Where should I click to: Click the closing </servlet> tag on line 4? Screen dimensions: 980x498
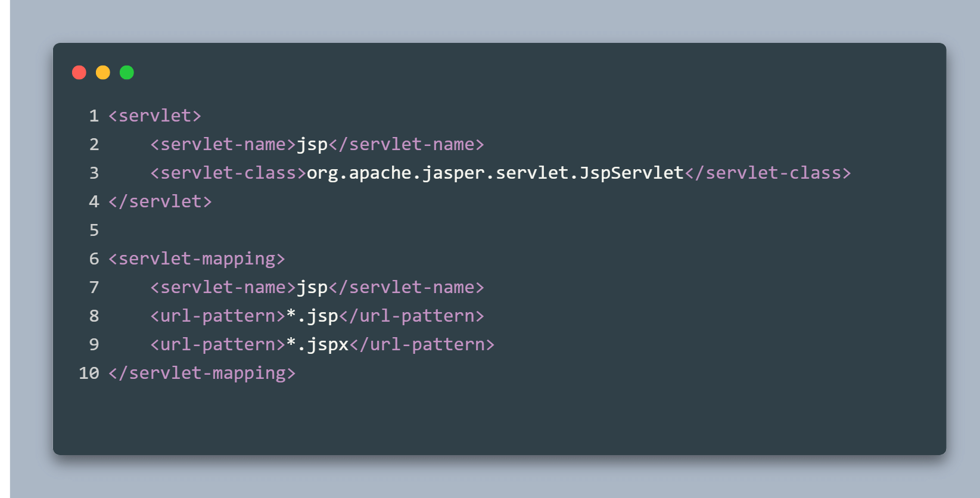(x=160, y=201)
